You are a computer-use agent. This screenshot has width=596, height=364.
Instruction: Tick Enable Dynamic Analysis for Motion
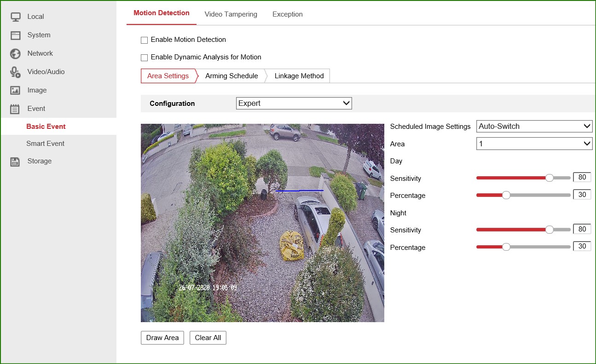(x=144, y=58)
